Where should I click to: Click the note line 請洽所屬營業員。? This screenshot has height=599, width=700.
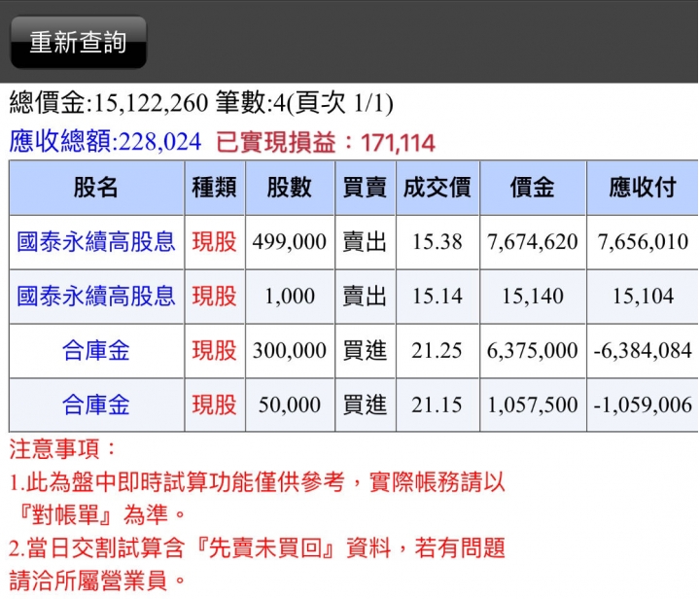97,581
